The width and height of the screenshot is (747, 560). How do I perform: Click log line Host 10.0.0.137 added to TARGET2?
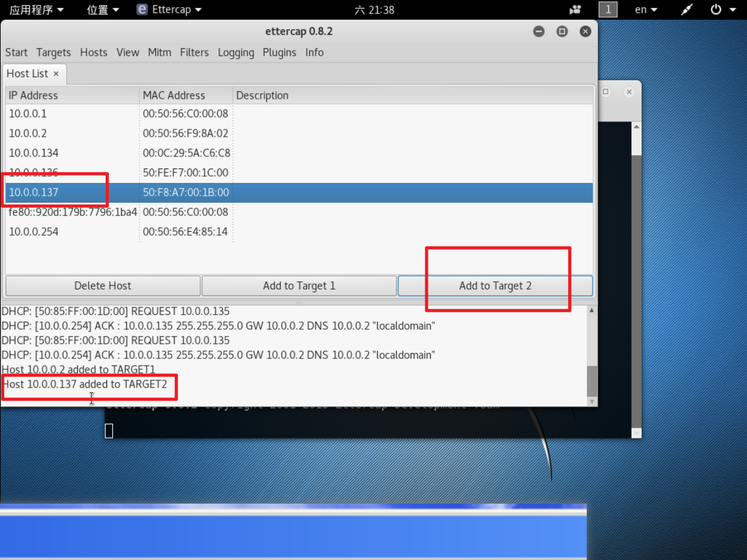(84, 385)
